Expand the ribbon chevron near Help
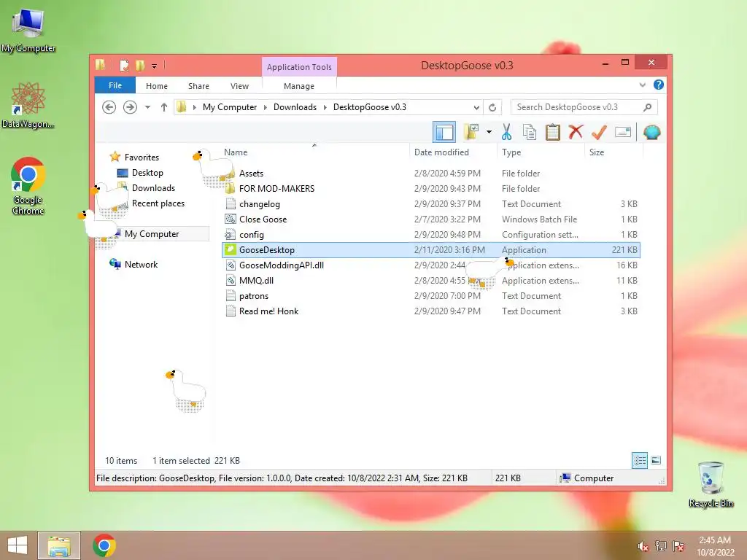 pos(642,85)
